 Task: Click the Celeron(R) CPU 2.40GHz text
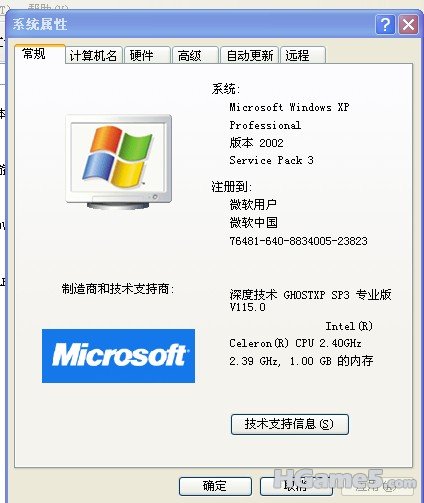(x=295, y=343)
